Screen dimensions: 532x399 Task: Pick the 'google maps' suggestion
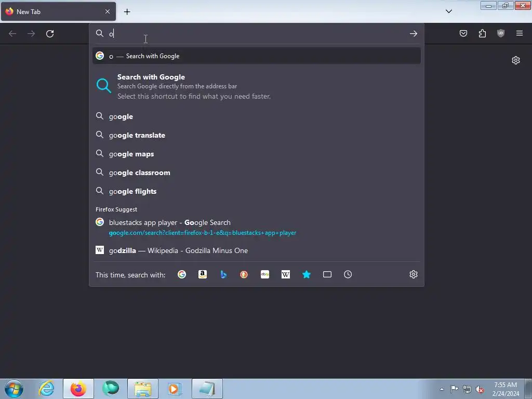[x=257, y=154]
